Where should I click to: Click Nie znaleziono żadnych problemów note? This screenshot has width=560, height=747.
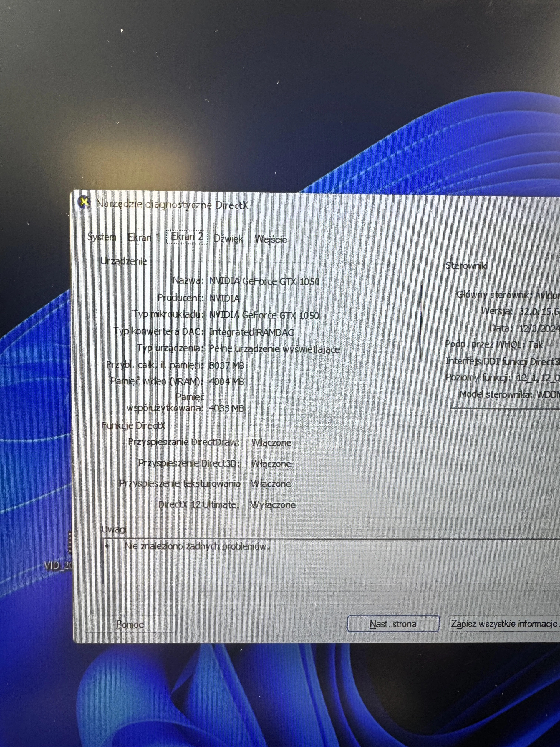[x=197, y=546]
